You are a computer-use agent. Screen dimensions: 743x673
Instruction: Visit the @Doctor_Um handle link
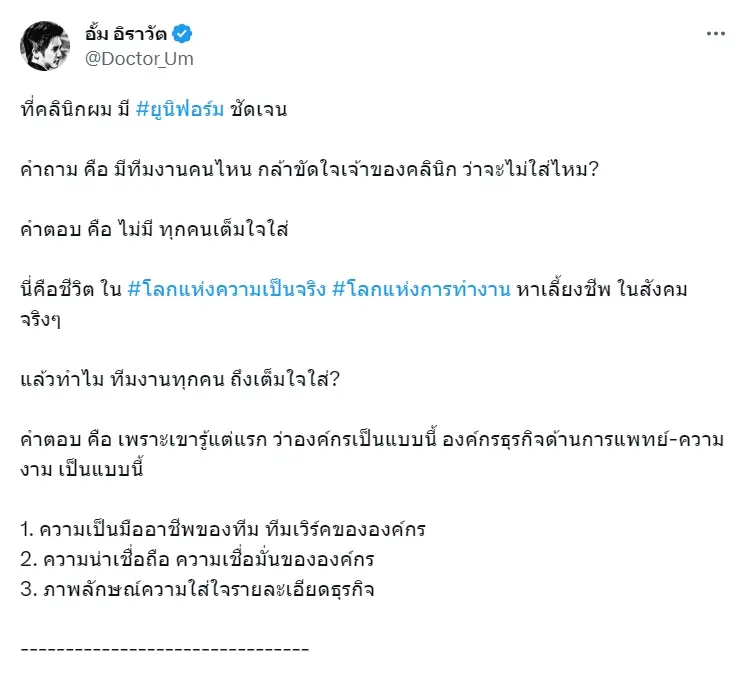pos(139,59)
